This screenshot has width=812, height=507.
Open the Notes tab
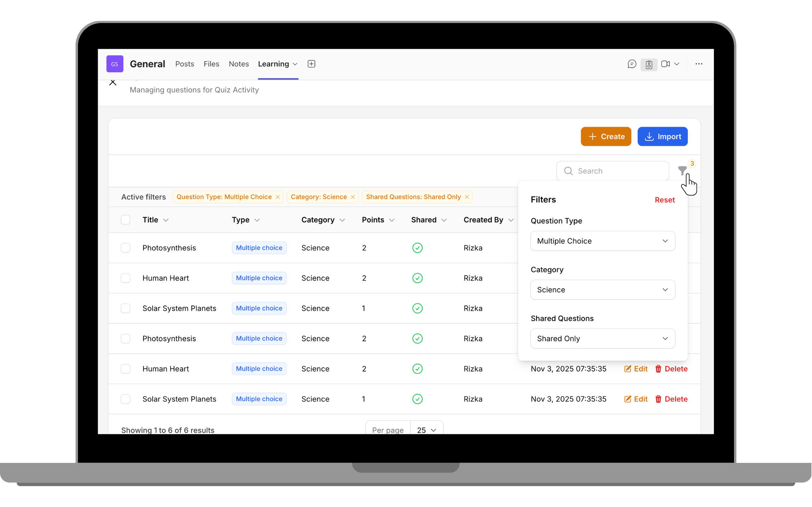[239, 64]
